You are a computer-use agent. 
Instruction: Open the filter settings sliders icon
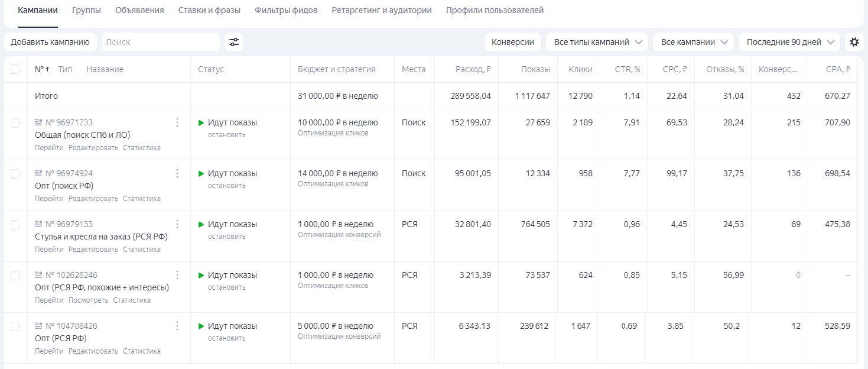pyautogui.click(x=234, y=42)
